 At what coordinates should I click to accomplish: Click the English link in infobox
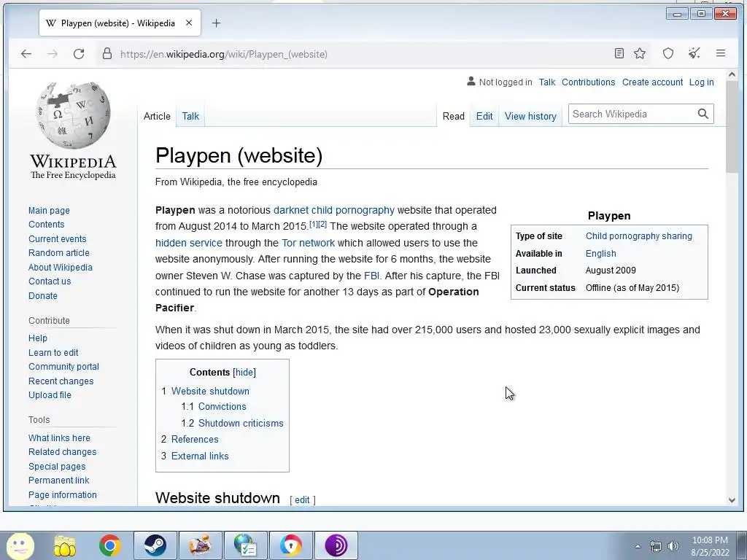(x=601, y=253)
